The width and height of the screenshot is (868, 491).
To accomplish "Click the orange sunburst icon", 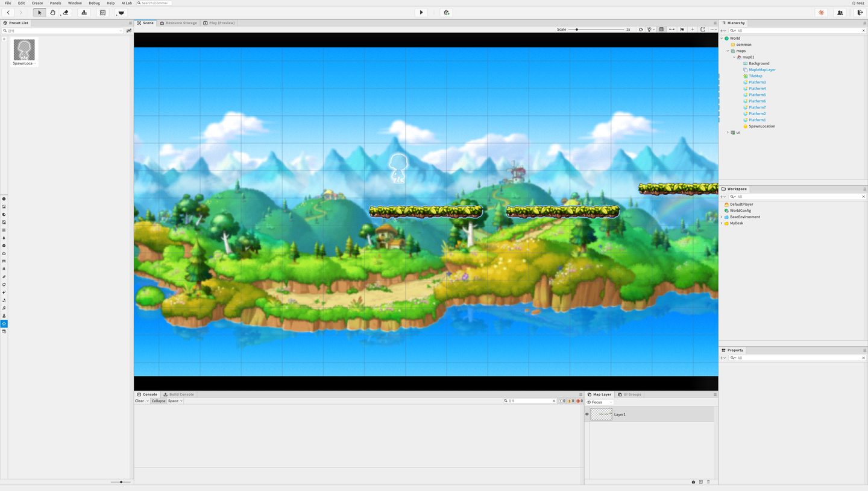I will (820, 13).
